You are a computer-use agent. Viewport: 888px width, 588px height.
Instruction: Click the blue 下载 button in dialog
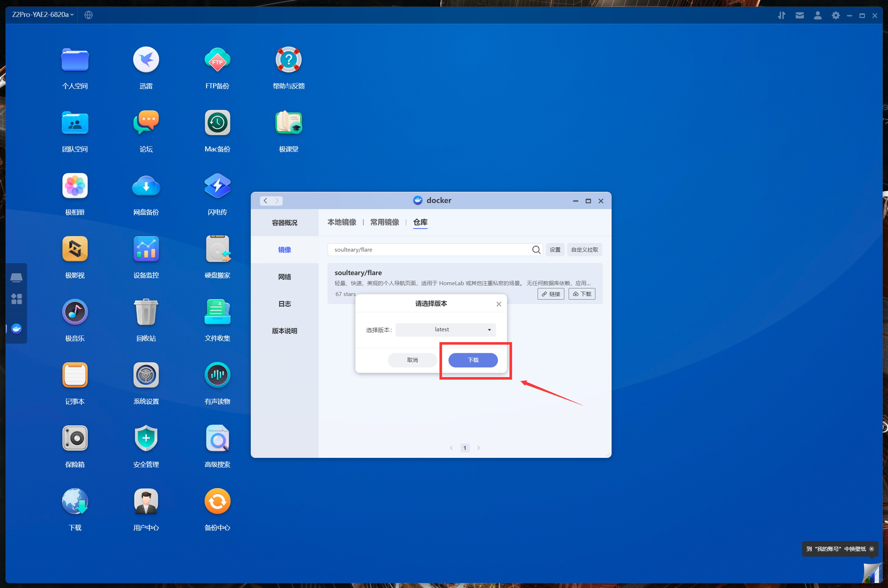click(x=473, y=360)
